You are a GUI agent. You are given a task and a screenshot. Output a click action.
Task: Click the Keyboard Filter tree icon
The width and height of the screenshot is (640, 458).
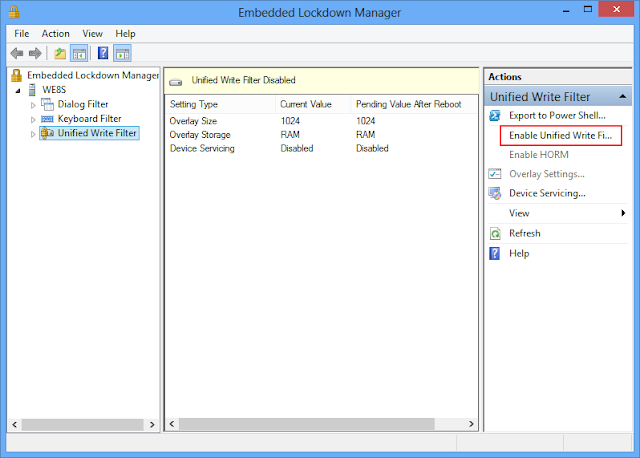[x=47, y=119]
